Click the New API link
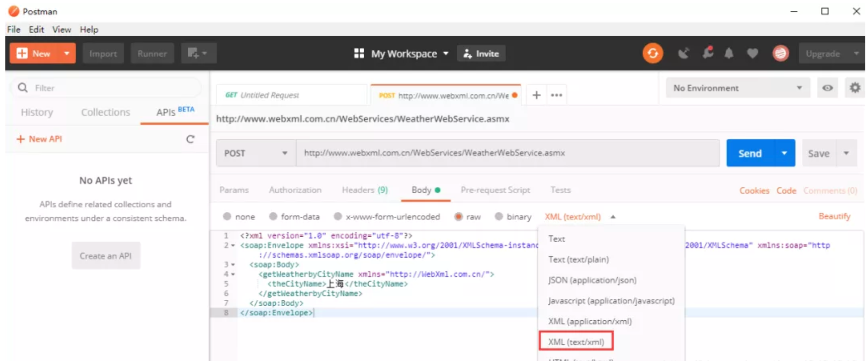The image size is (868, 361). pyautogui.click(x=39, y=139)
